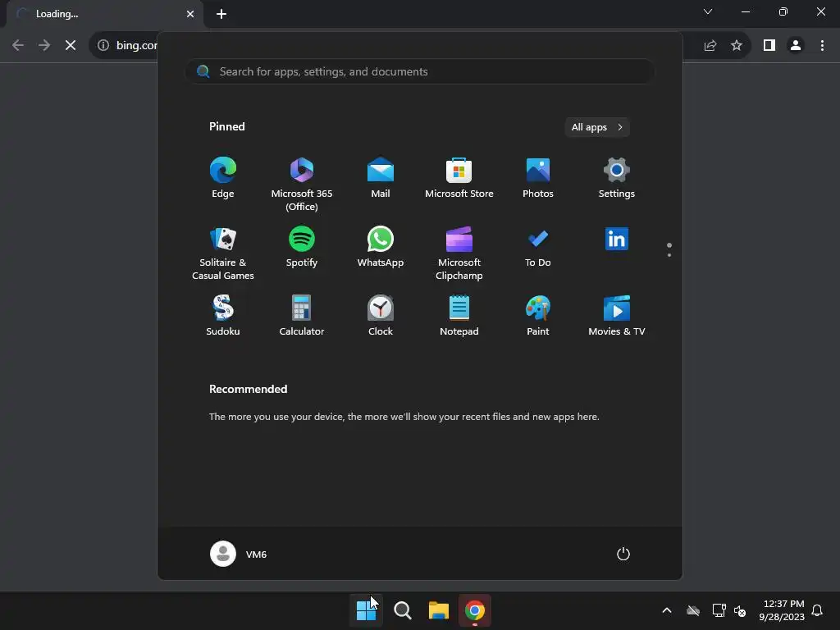Open Microsoft Store from Start menu
Viewport: 840px width, 630px height.
click(459, 178)
